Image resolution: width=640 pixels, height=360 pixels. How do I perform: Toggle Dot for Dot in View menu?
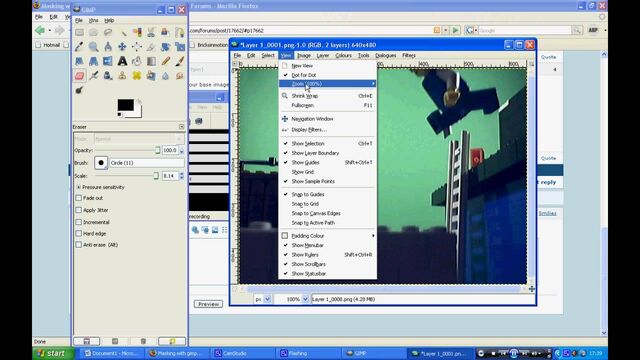327,75
